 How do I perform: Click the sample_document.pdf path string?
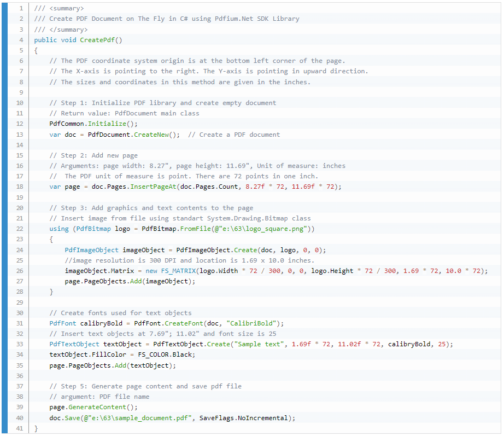pyautogui.click(x=138, y=418)
